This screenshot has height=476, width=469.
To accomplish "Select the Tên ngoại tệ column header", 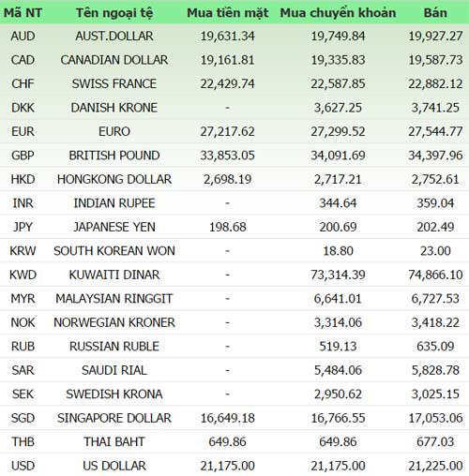I will point(114,13).
